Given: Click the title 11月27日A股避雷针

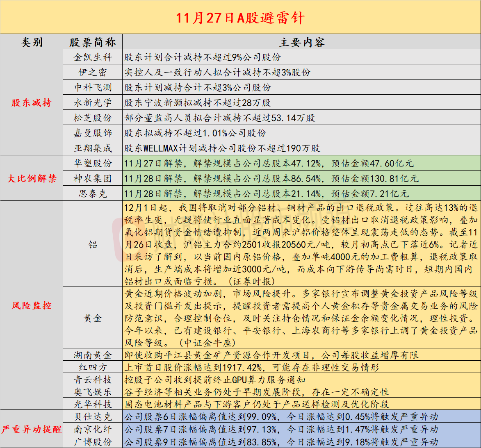Looking at the screenshot, I should (240, 18).
